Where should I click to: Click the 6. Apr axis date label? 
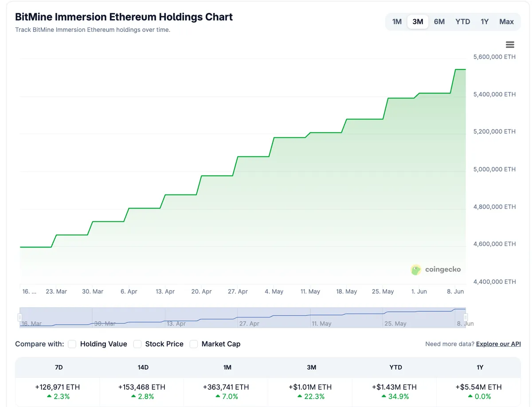[x=129, y=291]
